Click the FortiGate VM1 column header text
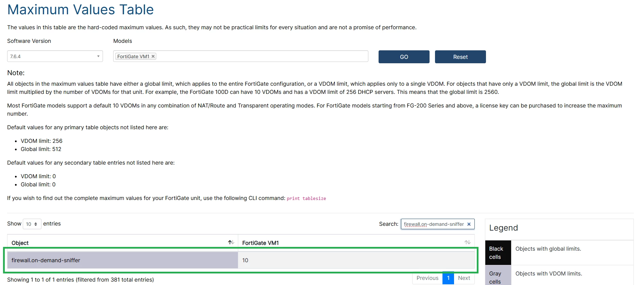This screenshot has height=285, width=644. [x=260, y=243]
